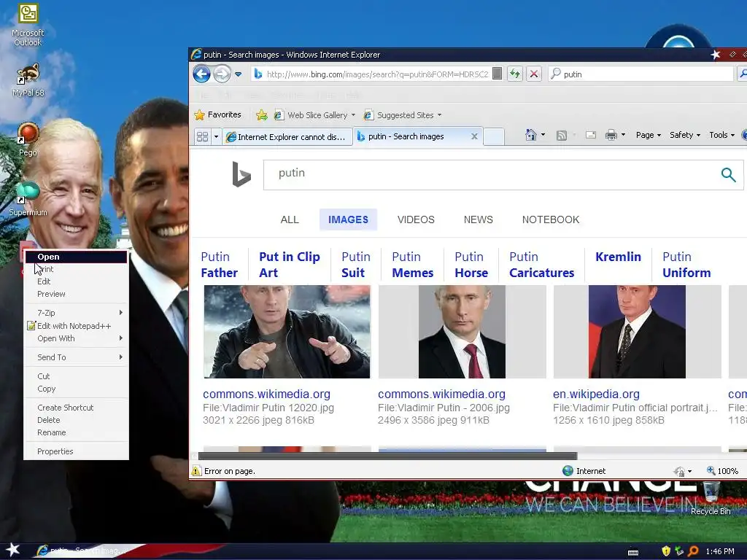Expand the 7-Zip submenu

(76, 313)
